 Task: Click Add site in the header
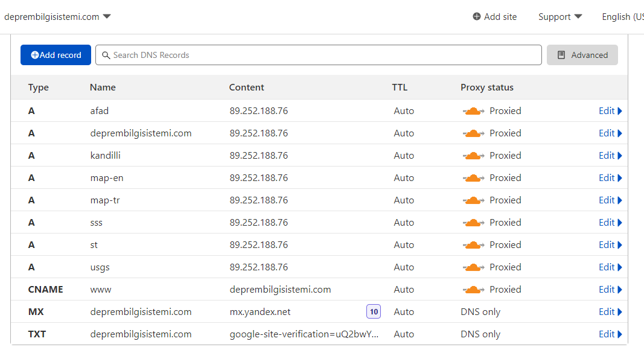click(494, 17)
